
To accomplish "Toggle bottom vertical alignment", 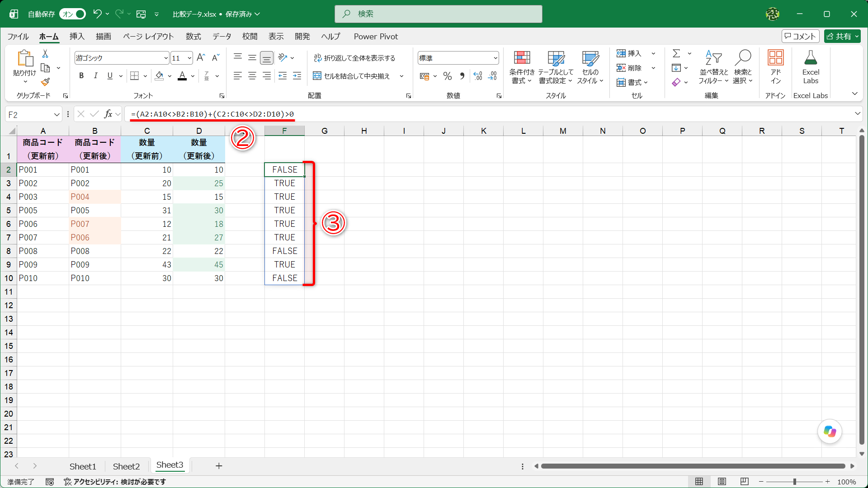I will [x=267, y=57].
